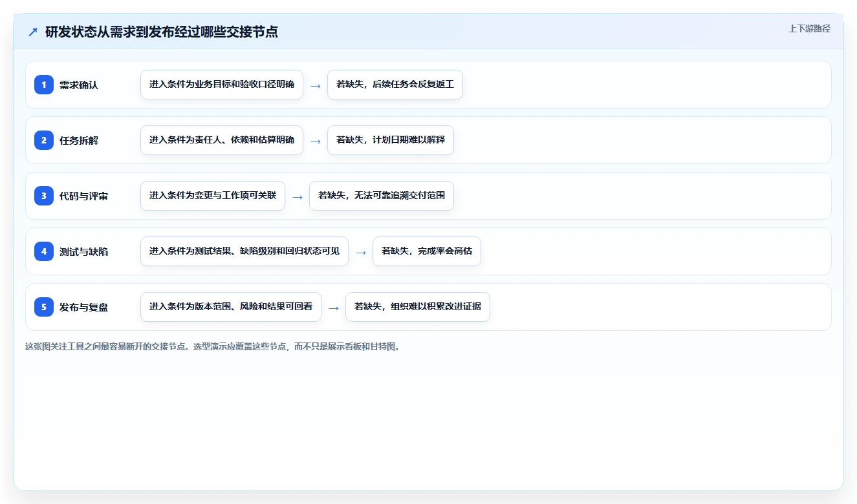
Task: Click the title 研发状态从需求到发布经过哪些交接节点
Action: tap(162, 32)
